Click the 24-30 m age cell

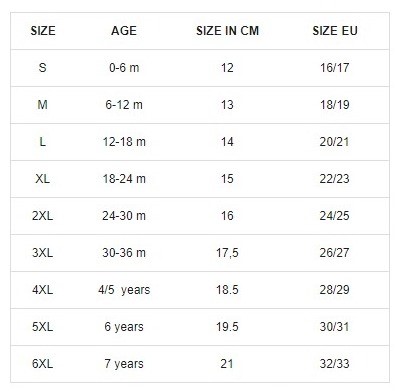coord(124,216)
